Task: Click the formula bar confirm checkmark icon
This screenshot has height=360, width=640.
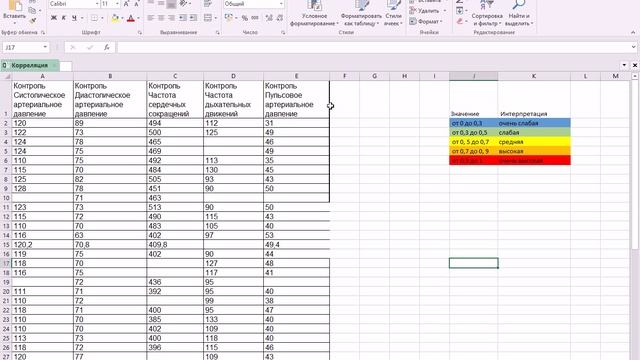Action: click(90, 47)
